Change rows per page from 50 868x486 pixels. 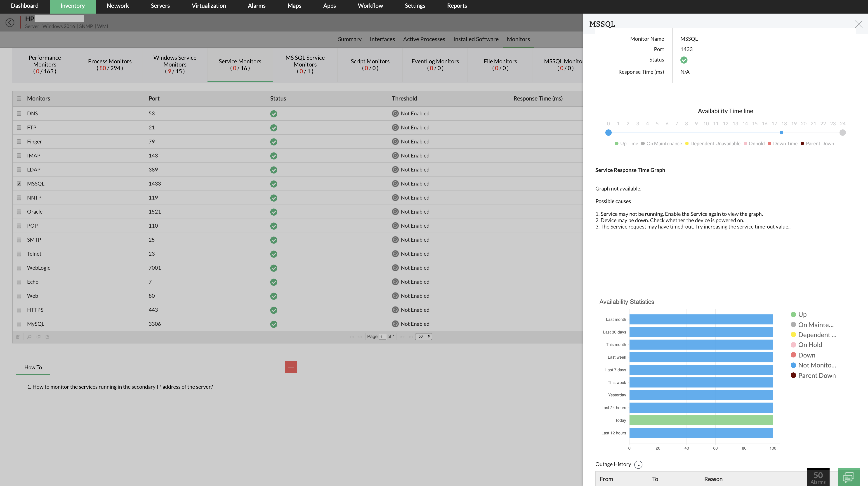(x=424, y=336)
